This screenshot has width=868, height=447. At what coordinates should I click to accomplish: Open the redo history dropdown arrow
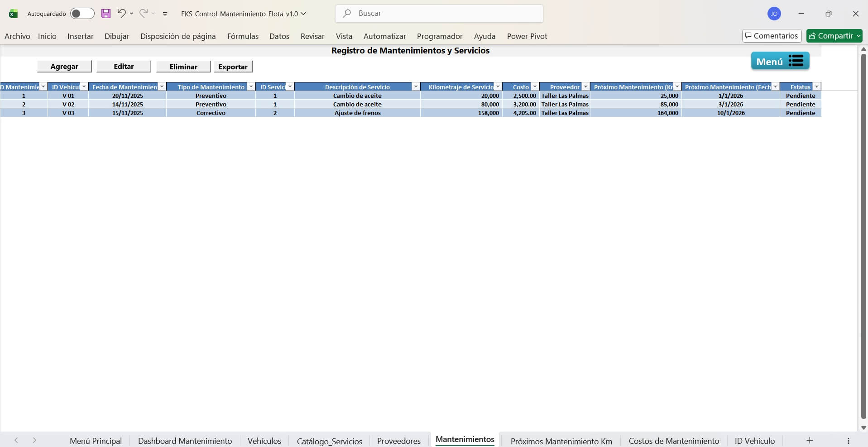coord(153,14)
